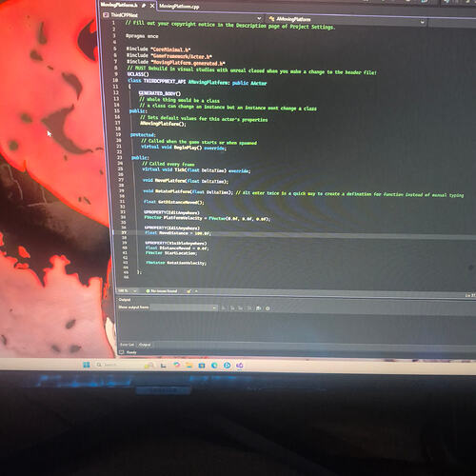The width and height of the screenshot is (476, 476).
Task: Select the MovingPlatform.h tab
Action: coord(119,5)
